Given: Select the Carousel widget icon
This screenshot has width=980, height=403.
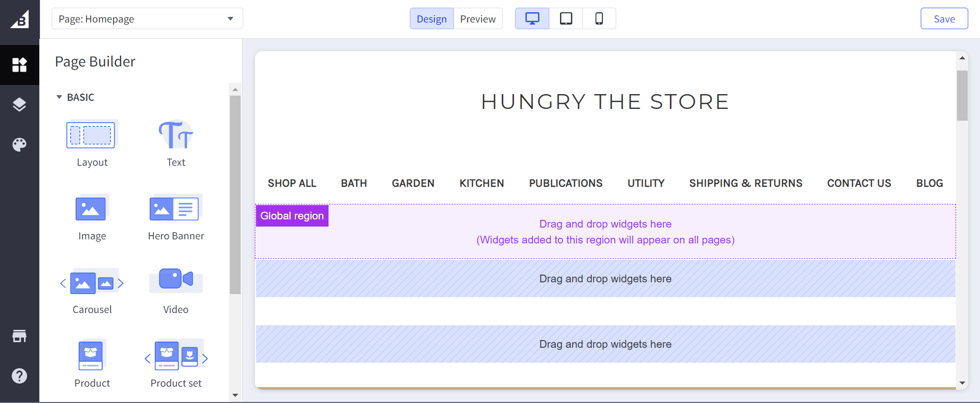Looking at the screenshot, I should click(x=92, y=282).
